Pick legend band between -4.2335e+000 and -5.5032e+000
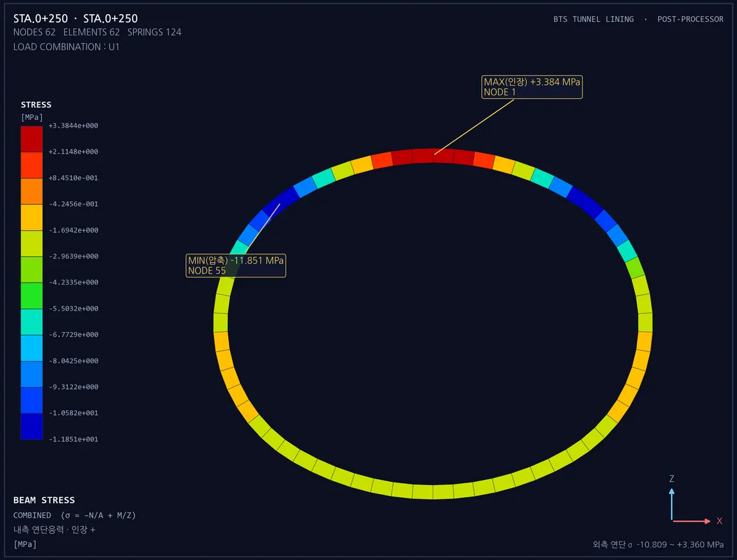The height and width of the screenshot is (560, 737). click(31, 295)
